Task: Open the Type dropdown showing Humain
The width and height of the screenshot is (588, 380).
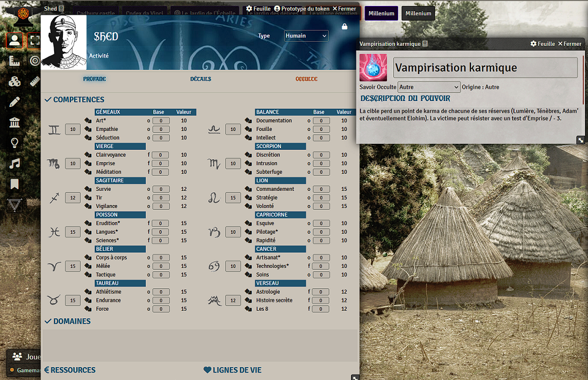Action: 306,36
